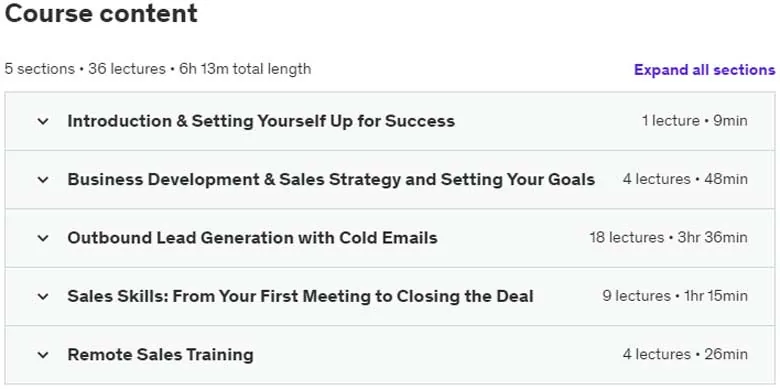The image size is (780, 389).
Task: Click '9 lectures • 1hr 15min' text
Action: [x=675, y=296]
